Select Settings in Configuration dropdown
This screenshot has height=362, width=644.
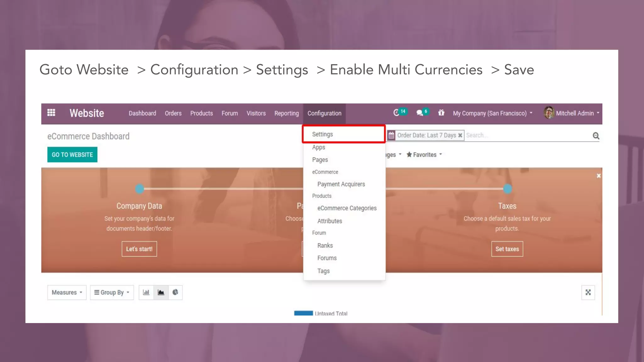[x=344, y=134]
